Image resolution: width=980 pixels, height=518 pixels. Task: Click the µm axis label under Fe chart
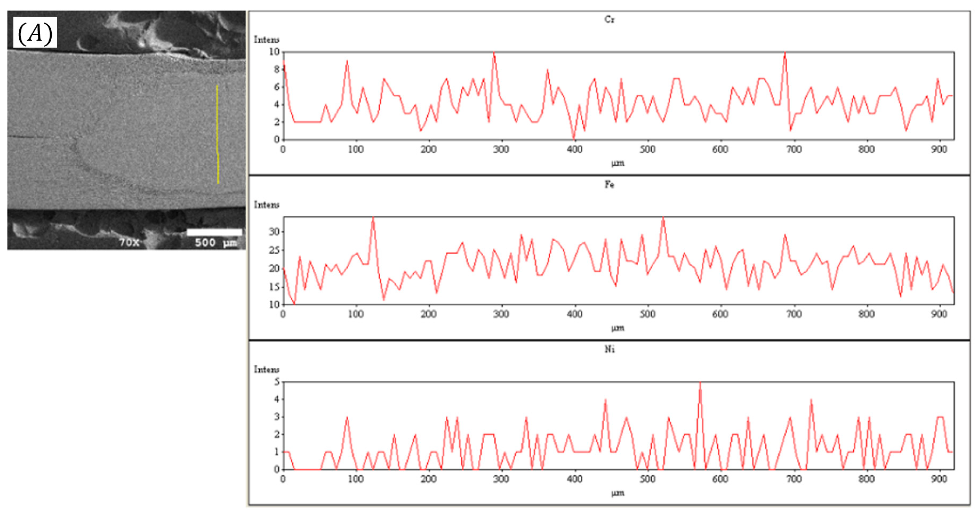618,328
